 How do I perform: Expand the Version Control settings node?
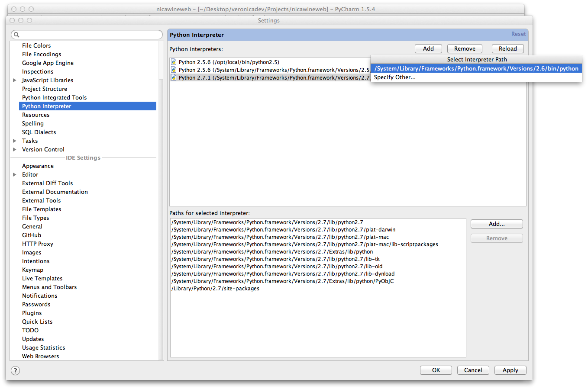(15, 149)
